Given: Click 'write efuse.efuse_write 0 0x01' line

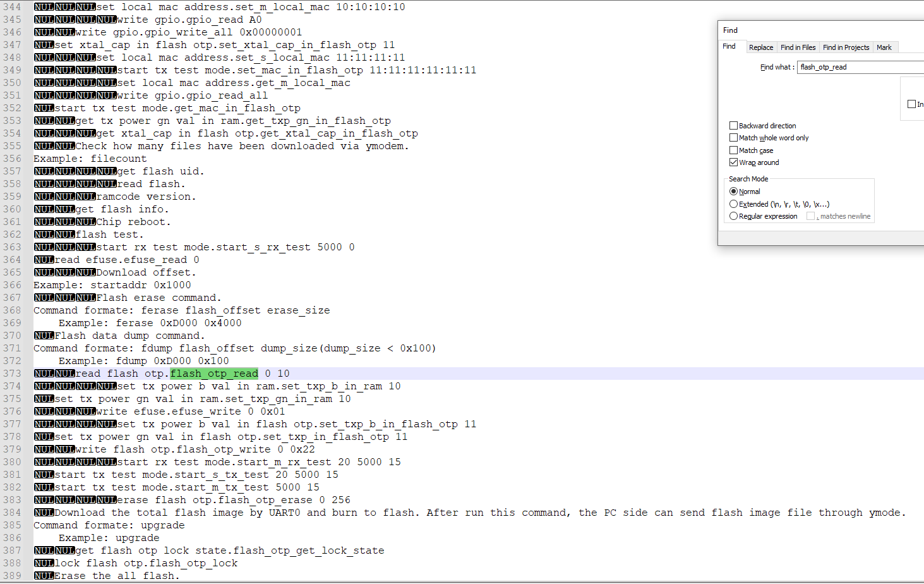Looking at the screenshot, I should pos(191,411).
